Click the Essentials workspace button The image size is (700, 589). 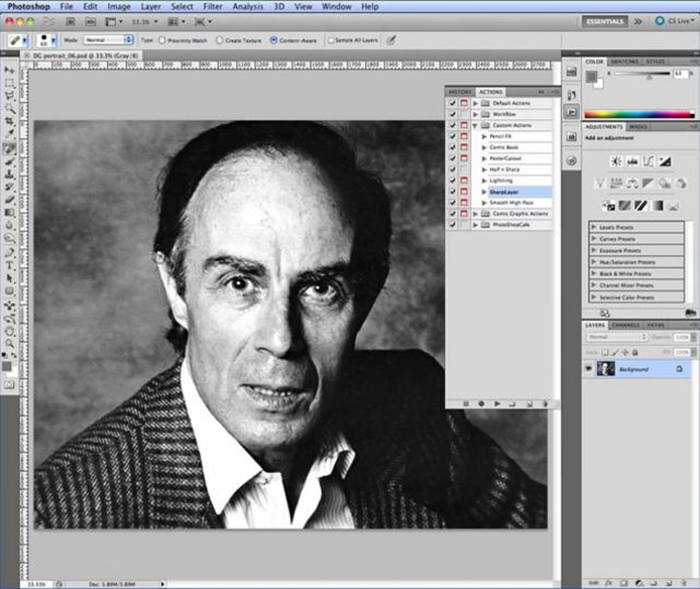pyautogui.click(x=605, y=21)
